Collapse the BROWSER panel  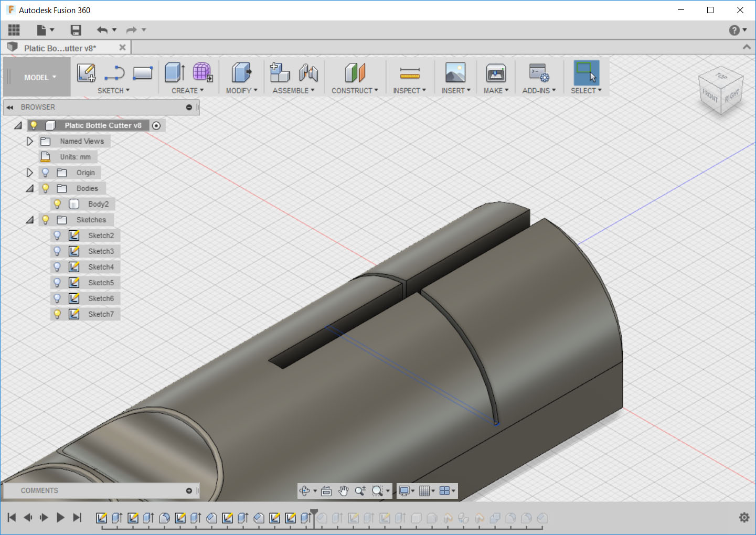10,107
